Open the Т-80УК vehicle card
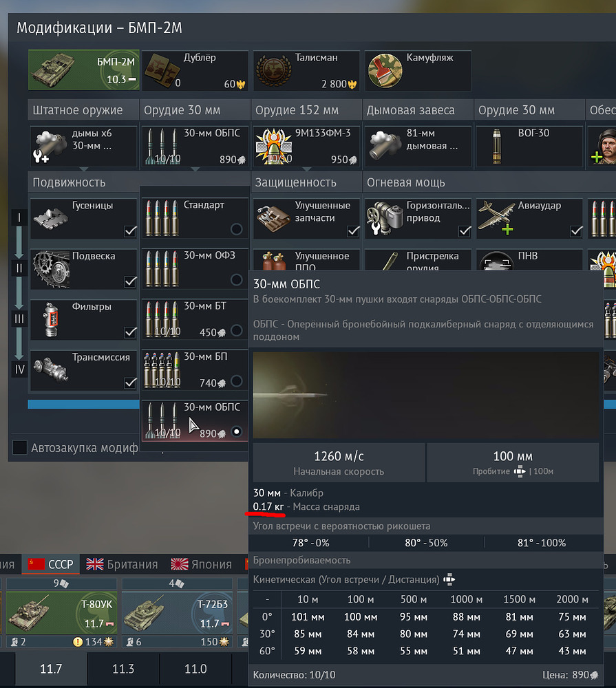The image size is (616, 688). coord(61,612)
